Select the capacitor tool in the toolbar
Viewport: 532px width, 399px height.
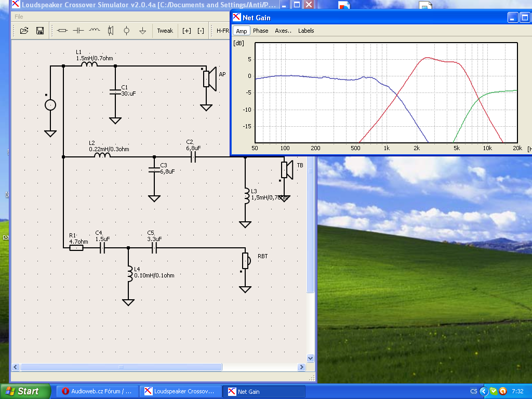(x=78, y=31)
